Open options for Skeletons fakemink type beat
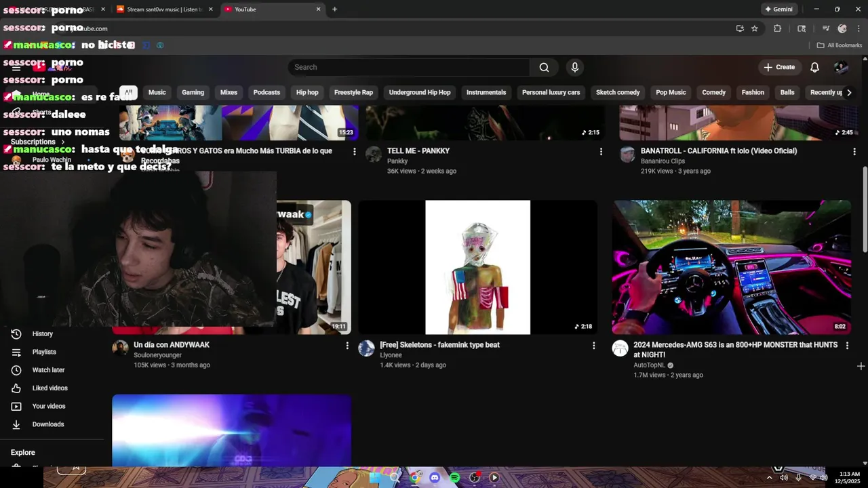The height and width of the screenshot is (488, 868). pyautogui.click(x=594, y=346)
